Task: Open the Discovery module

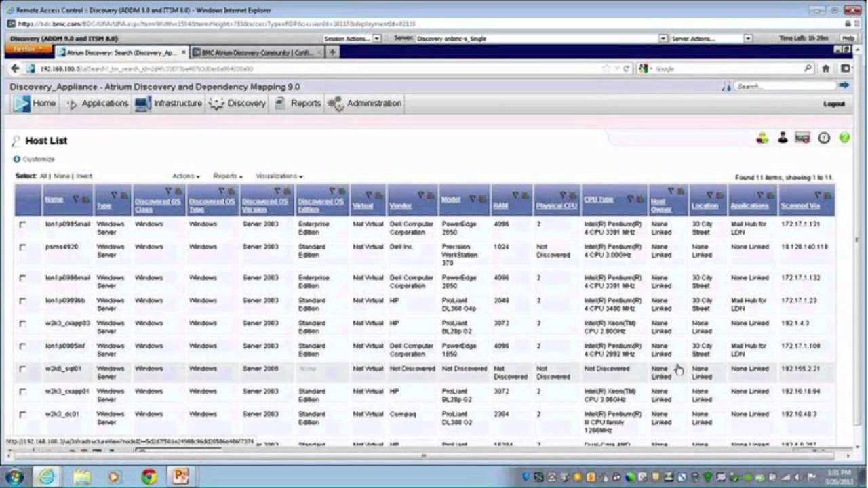Action: [237, 103]
